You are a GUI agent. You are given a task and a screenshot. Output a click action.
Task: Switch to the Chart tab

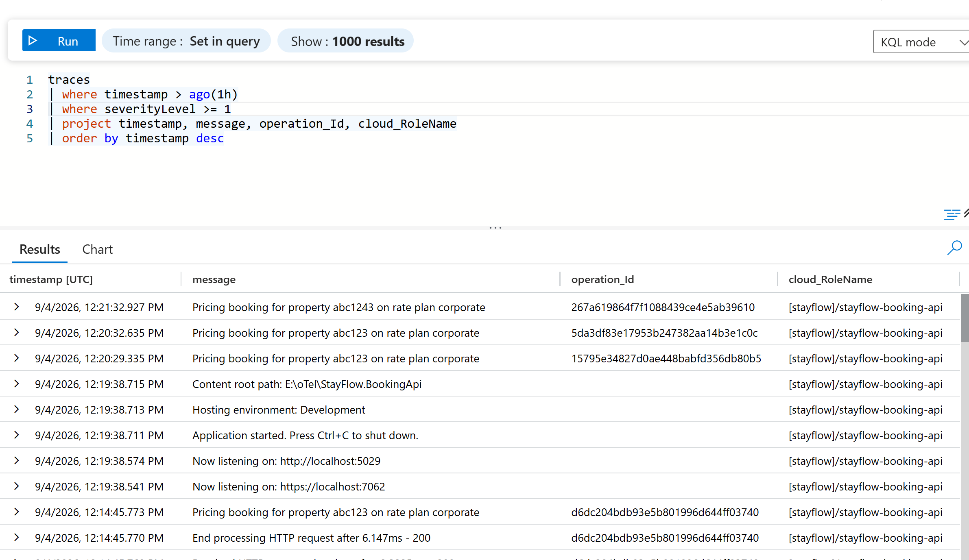(x=97, y=249)
